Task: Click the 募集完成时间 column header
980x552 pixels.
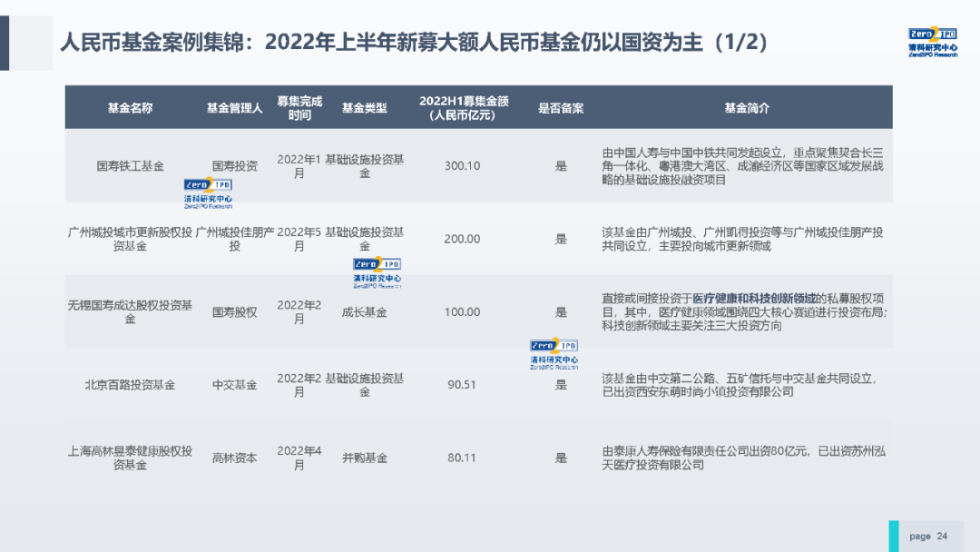Action: click(299, 108)
